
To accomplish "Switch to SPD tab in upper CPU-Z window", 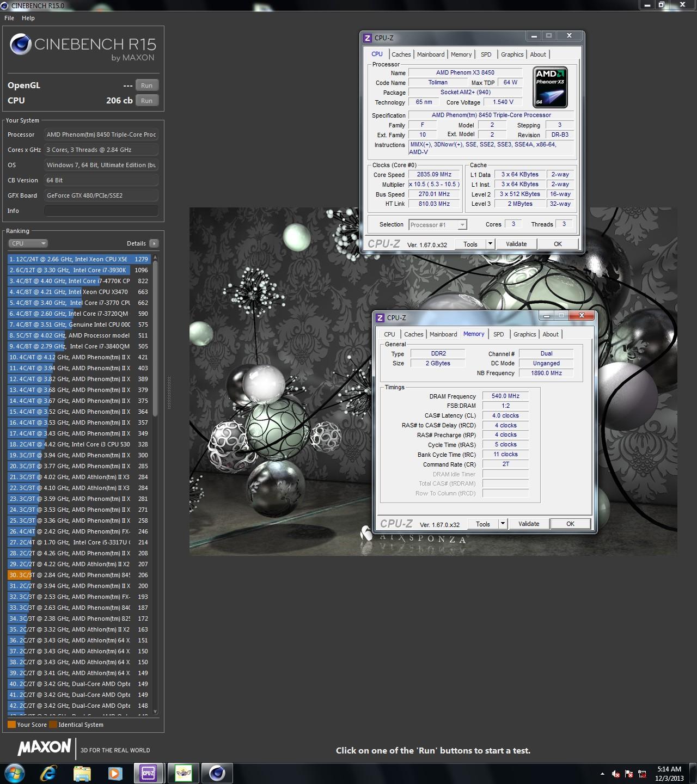I will pyautogui.click(x=486, y=54).
